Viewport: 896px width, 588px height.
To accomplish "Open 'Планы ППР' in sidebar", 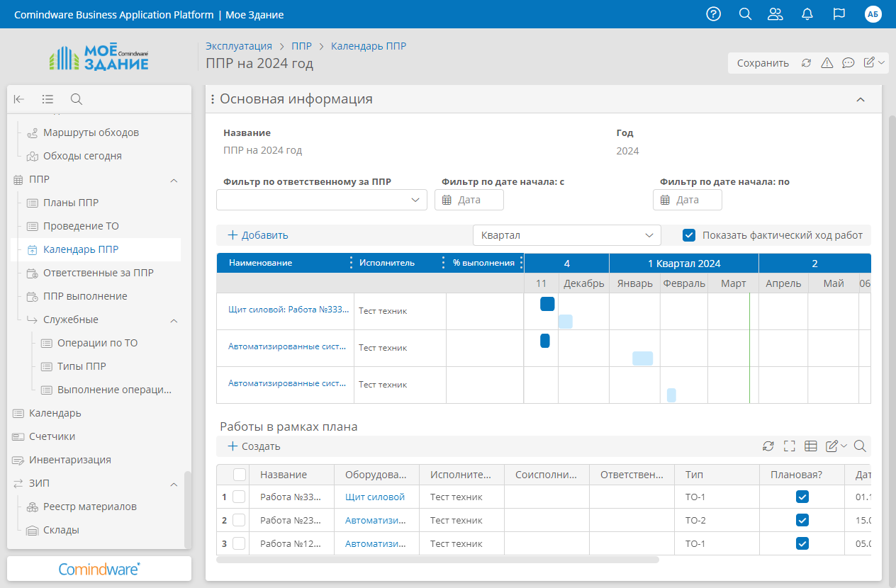I will 71,203.
